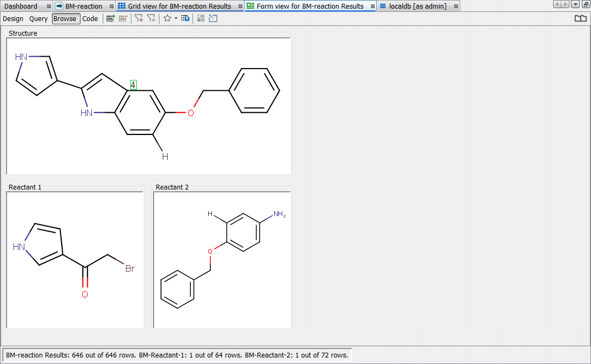Click the grid squares layout icon
Image resolution: width=591 pixels, height=364 pixels.
[x=201, y=18]
